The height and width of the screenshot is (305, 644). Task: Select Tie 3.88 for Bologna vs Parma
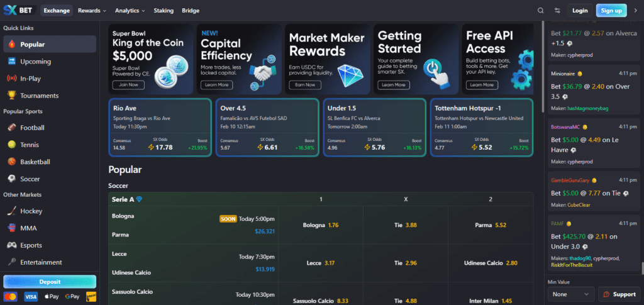click(x=406, y=225)
